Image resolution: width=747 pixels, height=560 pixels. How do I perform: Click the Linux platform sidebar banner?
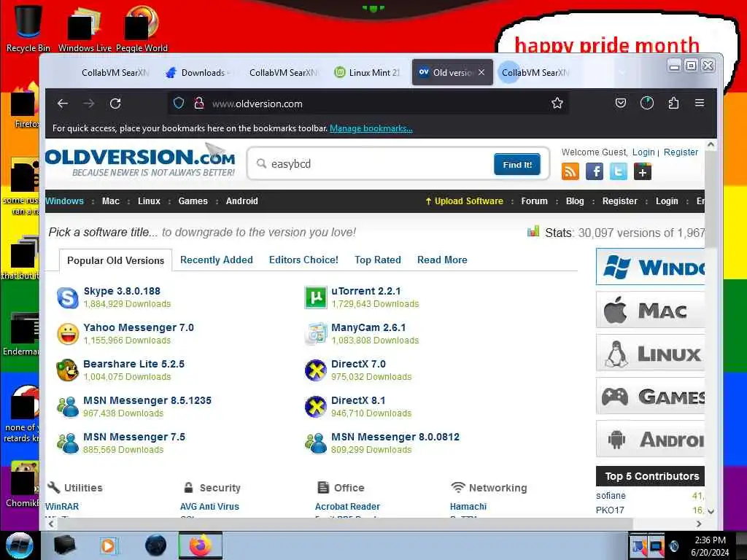[x=650, y=353]
